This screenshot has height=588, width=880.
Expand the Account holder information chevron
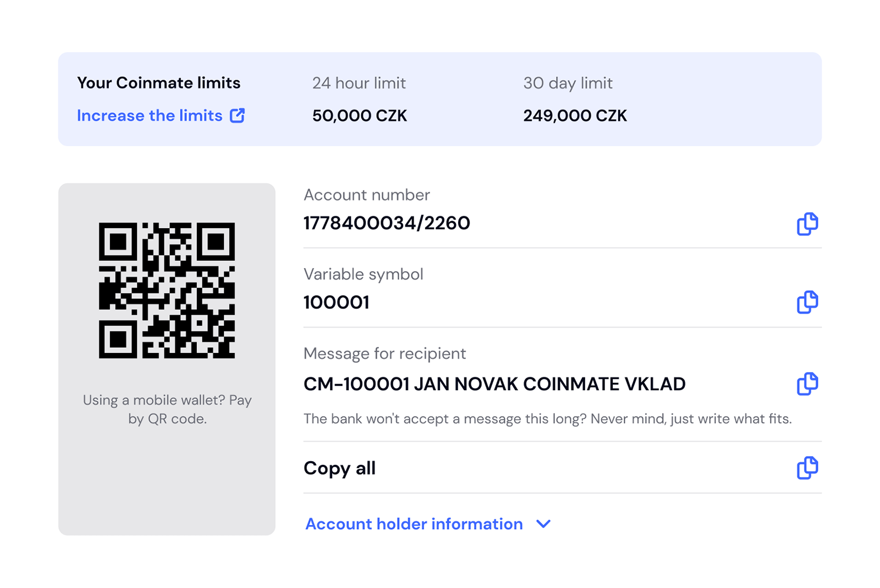tap(543, 524)
